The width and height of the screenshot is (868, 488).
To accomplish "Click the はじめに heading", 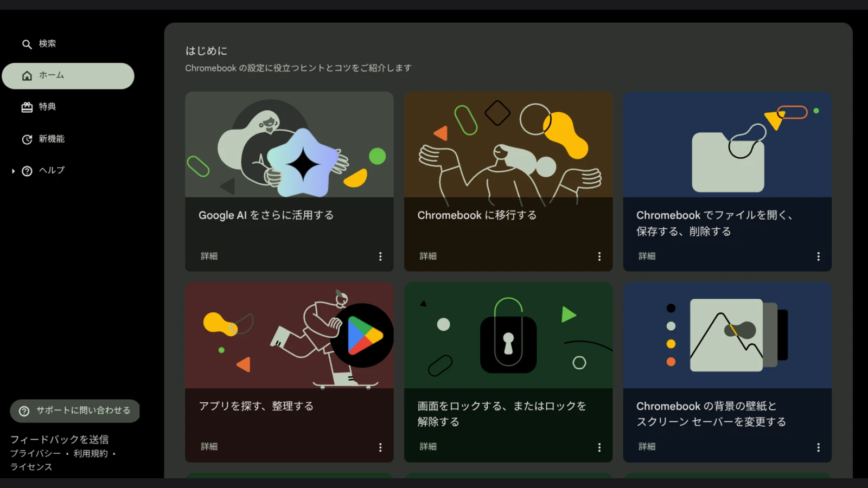I will (x=207, y=51).
